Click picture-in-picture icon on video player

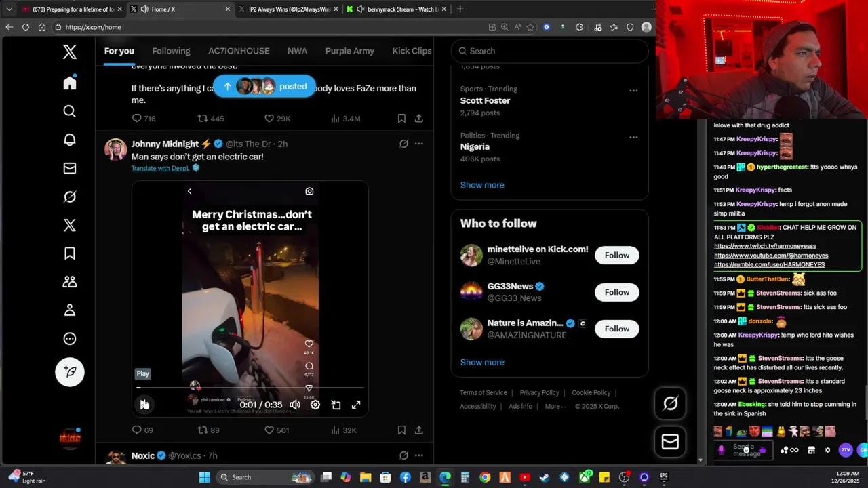pyautogui.click(x=336, y=405)
